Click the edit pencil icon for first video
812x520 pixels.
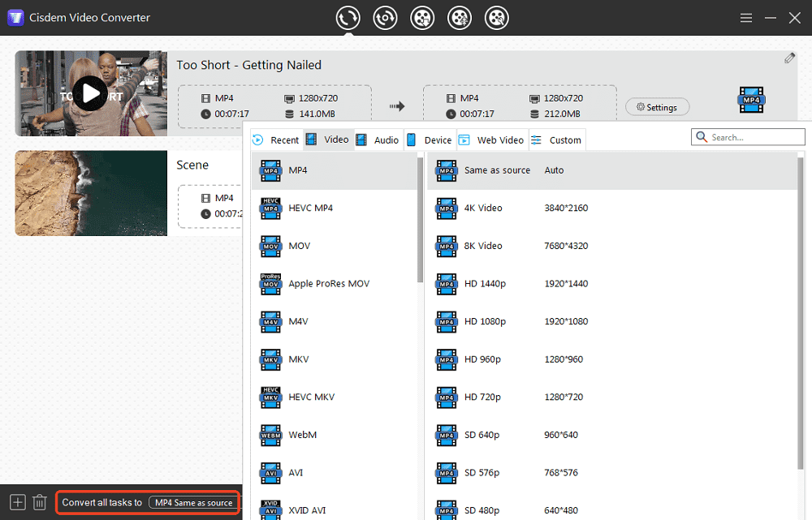pos(789,58)
